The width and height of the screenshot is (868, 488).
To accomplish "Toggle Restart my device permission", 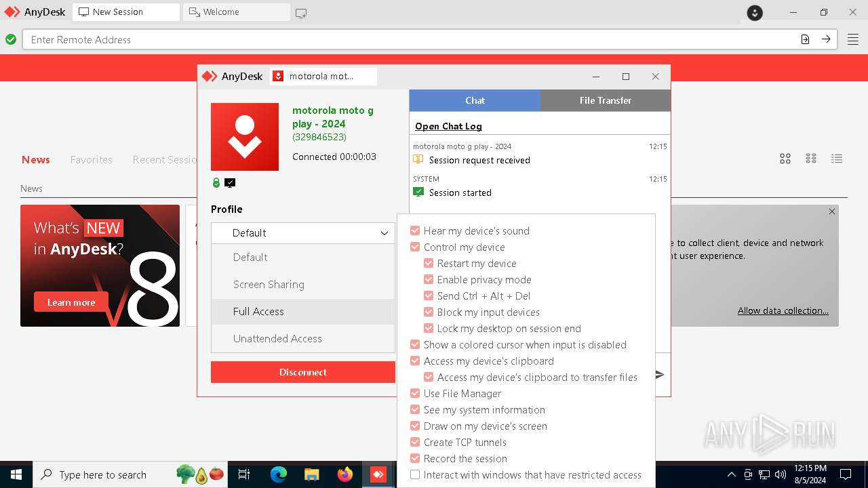I will [x=429, y=263].
